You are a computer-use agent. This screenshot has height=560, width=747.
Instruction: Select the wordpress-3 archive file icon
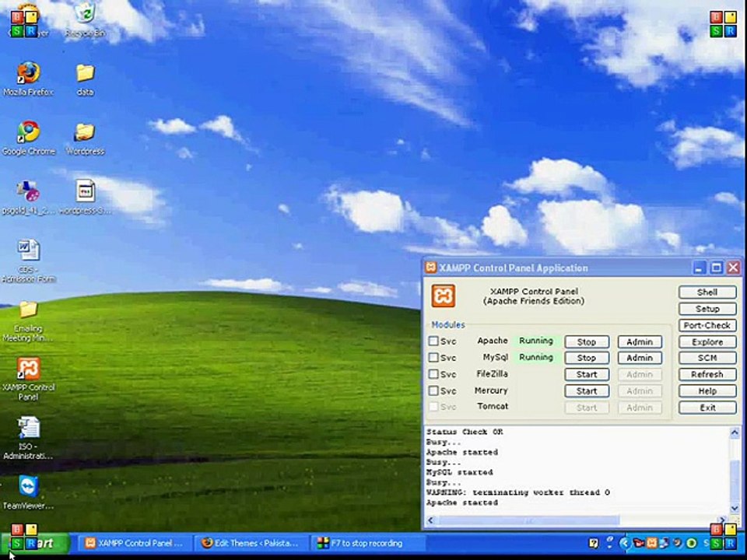[86, 198]
